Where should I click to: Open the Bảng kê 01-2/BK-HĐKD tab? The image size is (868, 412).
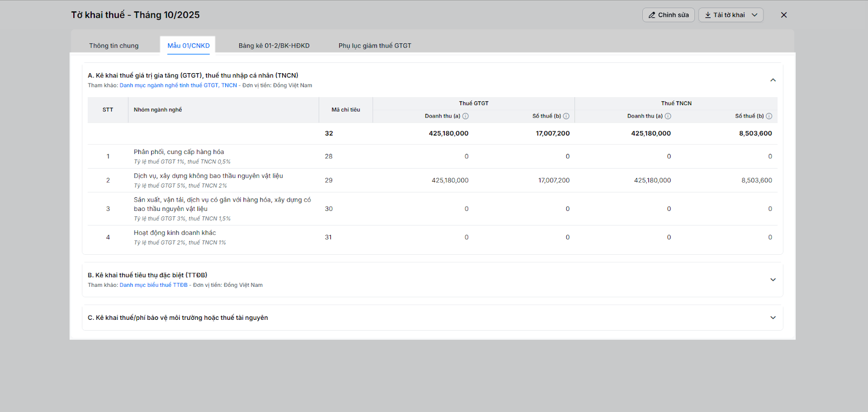(x=274, y=46)
